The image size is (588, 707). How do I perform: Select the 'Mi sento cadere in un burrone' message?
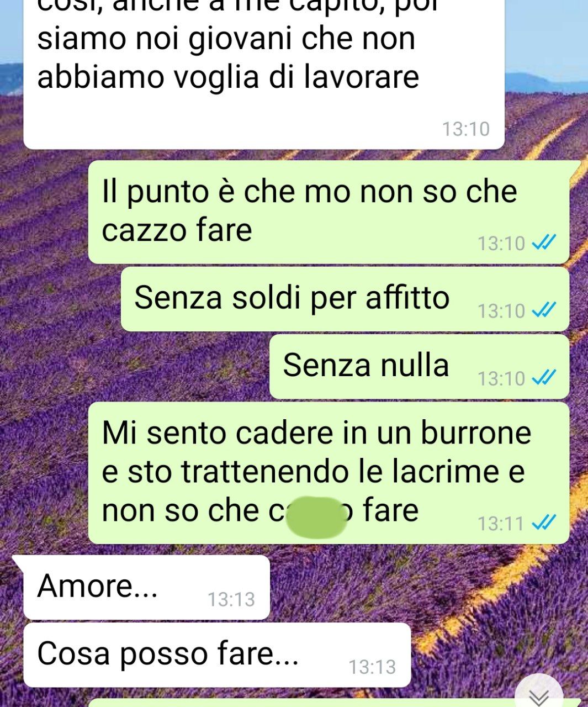329,473
